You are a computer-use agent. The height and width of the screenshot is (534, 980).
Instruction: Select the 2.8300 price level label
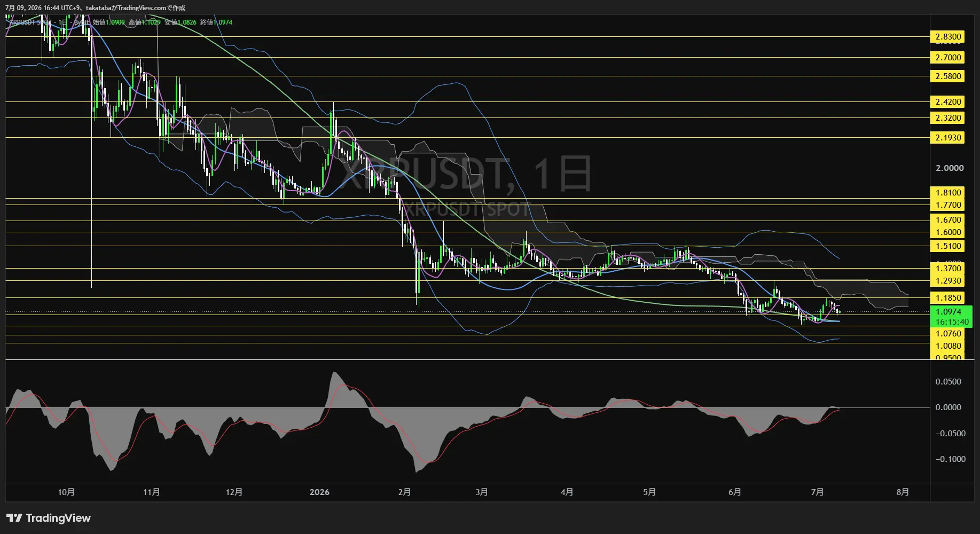[x=948, y=37]
